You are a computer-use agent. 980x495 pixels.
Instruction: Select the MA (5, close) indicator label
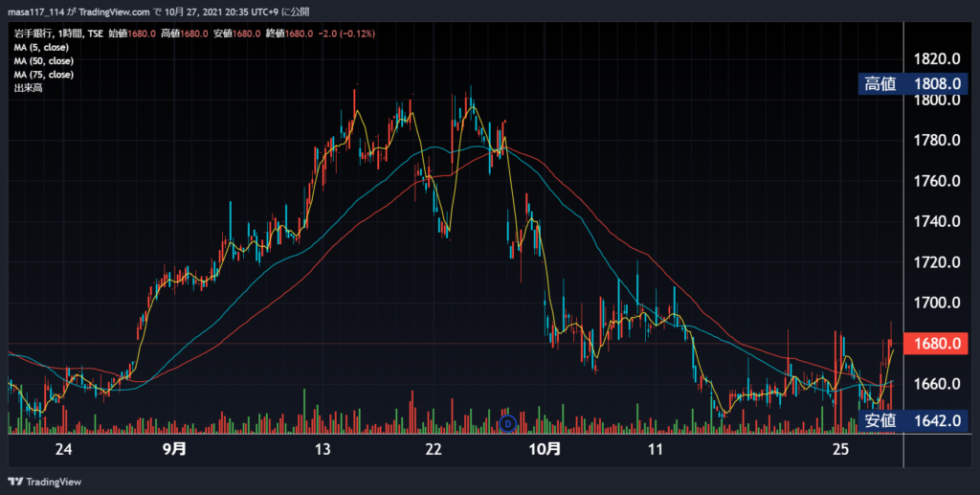point(41,48)
